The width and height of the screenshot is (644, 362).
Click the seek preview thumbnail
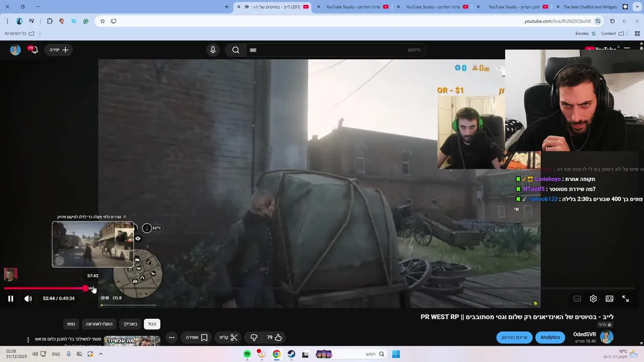coord(93,244)
